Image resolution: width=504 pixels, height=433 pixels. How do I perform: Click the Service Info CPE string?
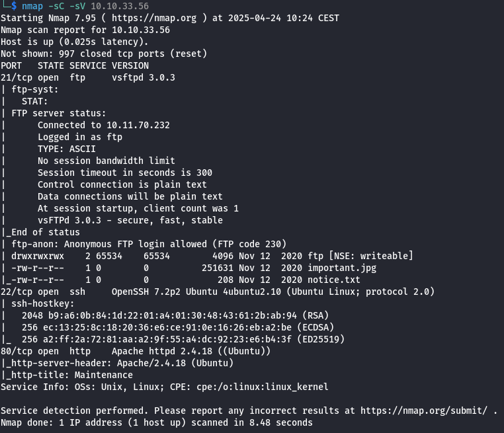point(263,387)
